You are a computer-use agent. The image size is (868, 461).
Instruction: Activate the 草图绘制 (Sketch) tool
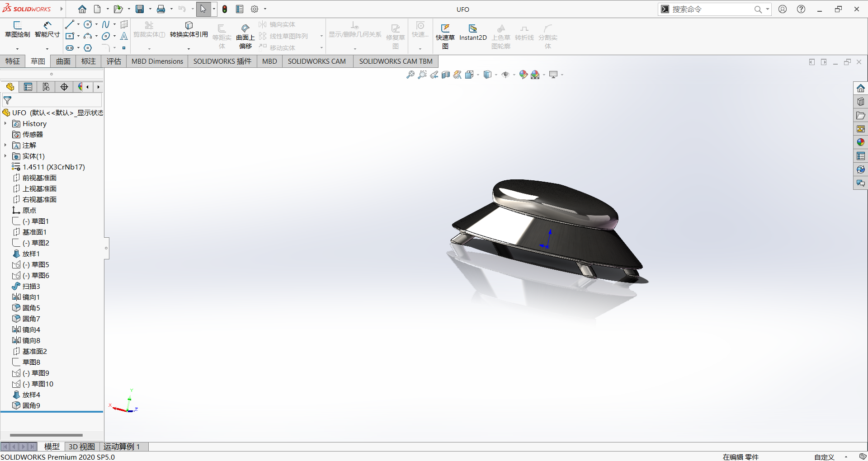pyautogui.click(x=17, y=31)
